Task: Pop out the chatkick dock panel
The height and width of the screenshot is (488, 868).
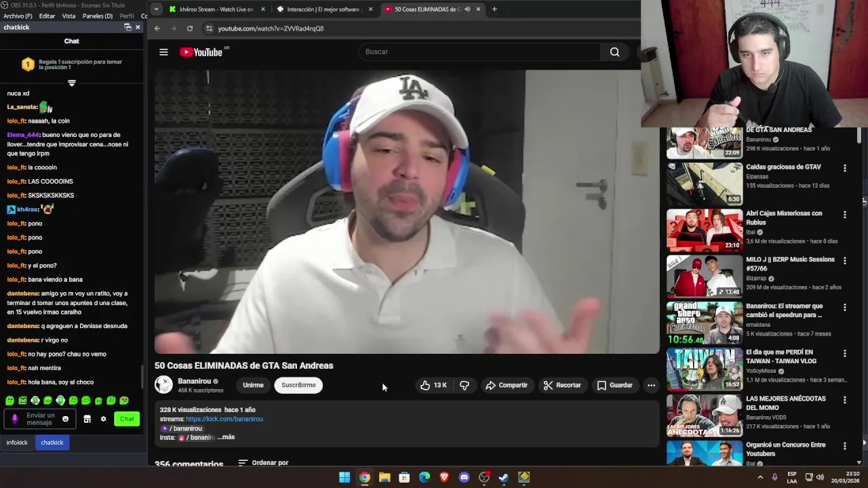Action: (127, 27)
